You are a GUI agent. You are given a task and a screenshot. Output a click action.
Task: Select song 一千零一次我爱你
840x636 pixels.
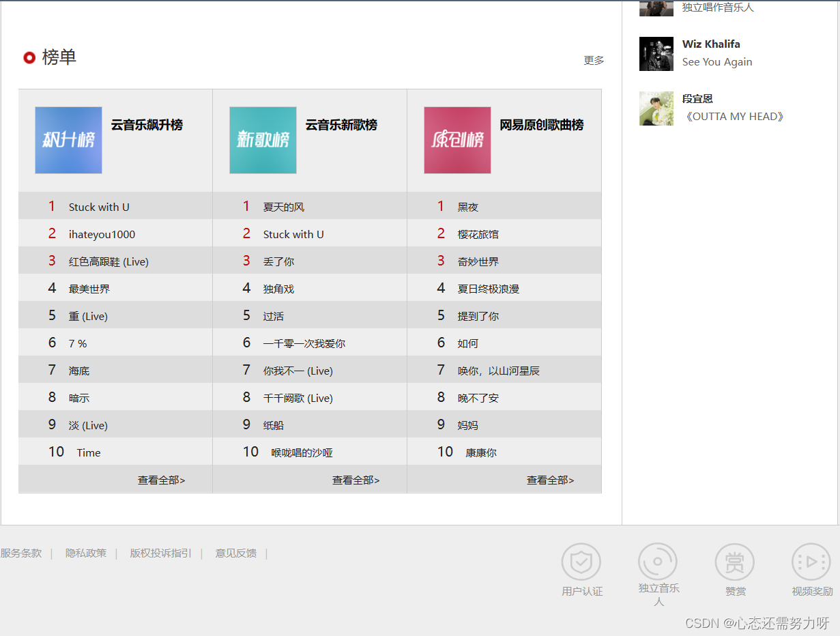coord(304,344)
